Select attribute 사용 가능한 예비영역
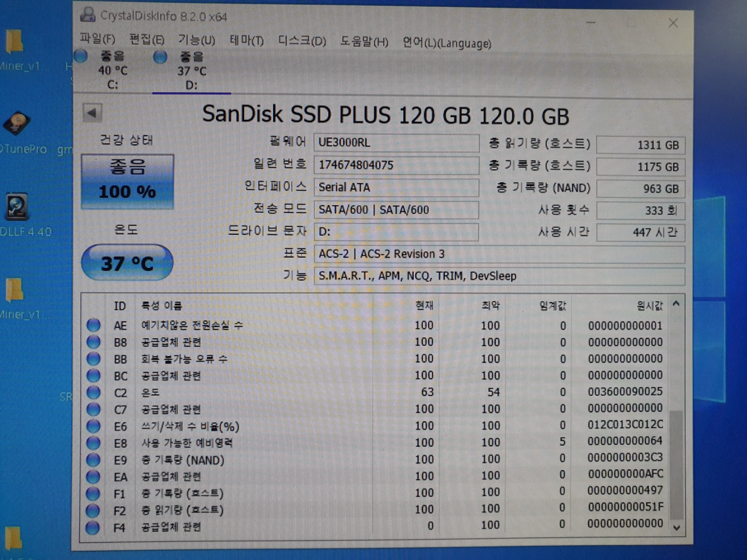 tap(187, 443)
